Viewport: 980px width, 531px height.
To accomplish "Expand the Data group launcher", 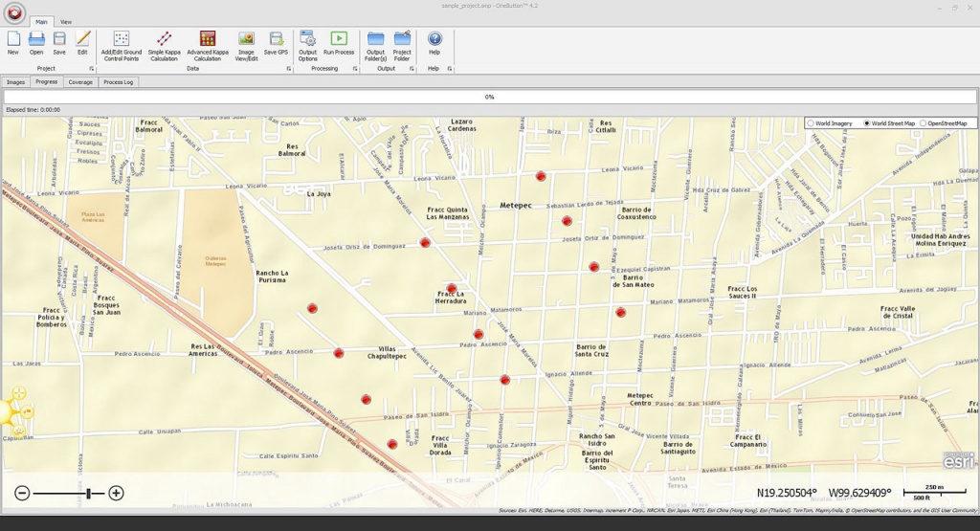I will pyautogui.click(x=289, y=69).
